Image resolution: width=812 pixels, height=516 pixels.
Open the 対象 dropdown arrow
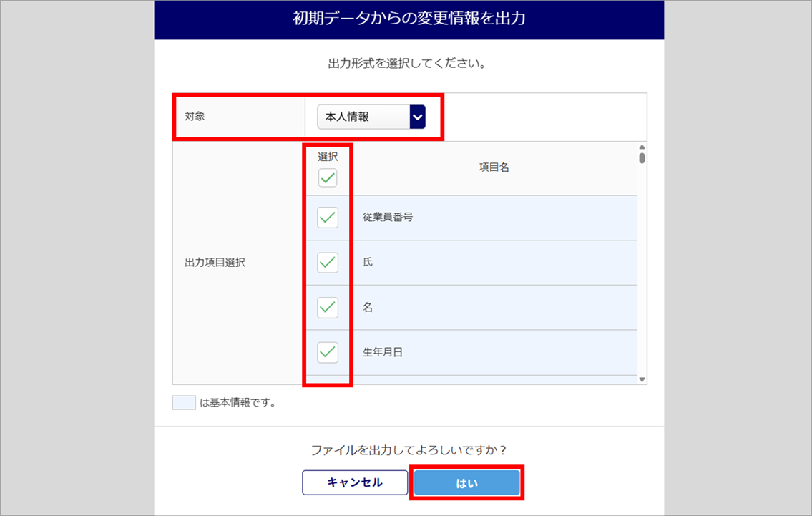tap(418, 117)
